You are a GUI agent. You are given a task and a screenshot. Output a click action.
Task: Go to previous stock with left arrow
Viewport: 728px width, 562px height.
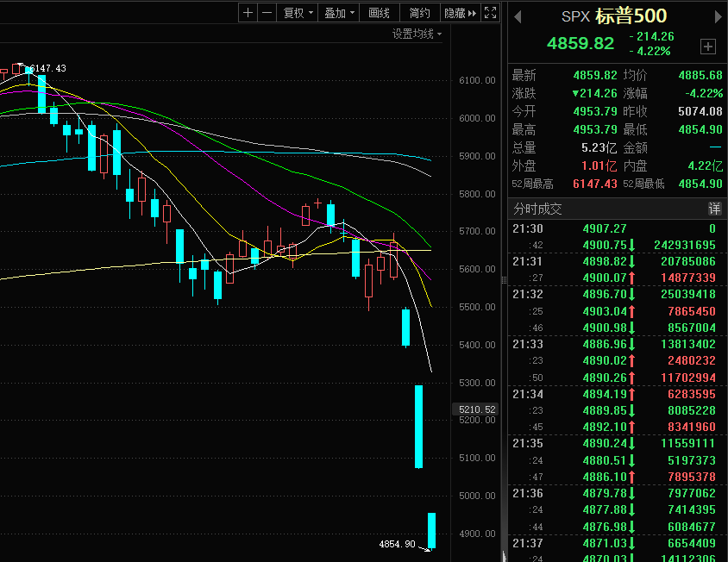coord(518,17)
